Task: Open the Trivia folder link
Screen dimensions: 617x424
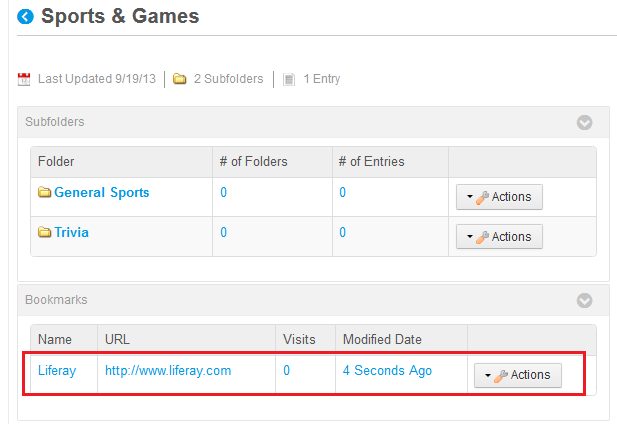Action: click(71, 232)
